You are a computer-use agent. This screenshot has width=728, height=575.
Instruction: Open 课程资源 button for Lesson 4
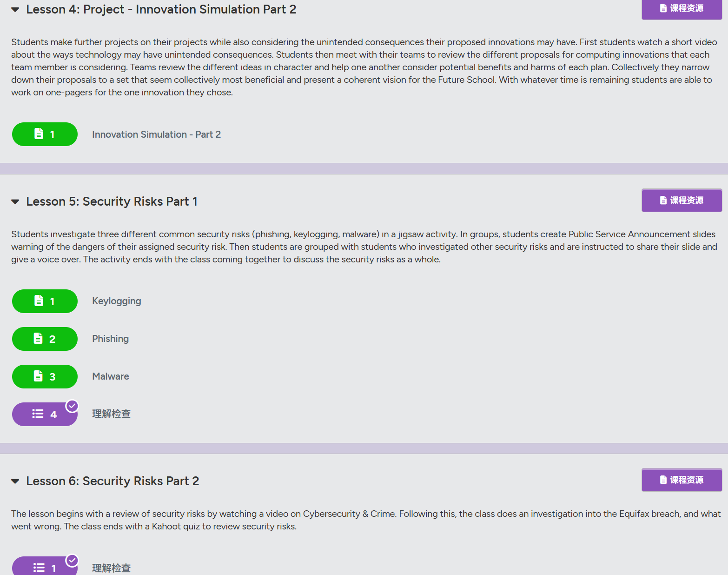click(682, 9)
